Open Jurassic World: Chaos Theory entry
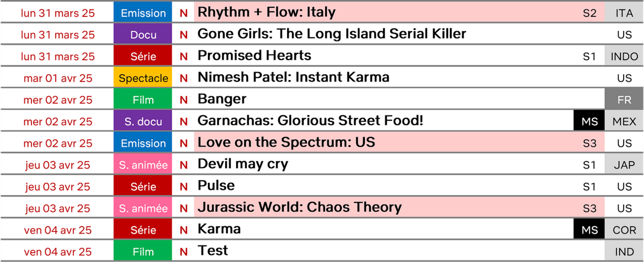Screen dimensions: 644x262 click(x=300, y=207)
